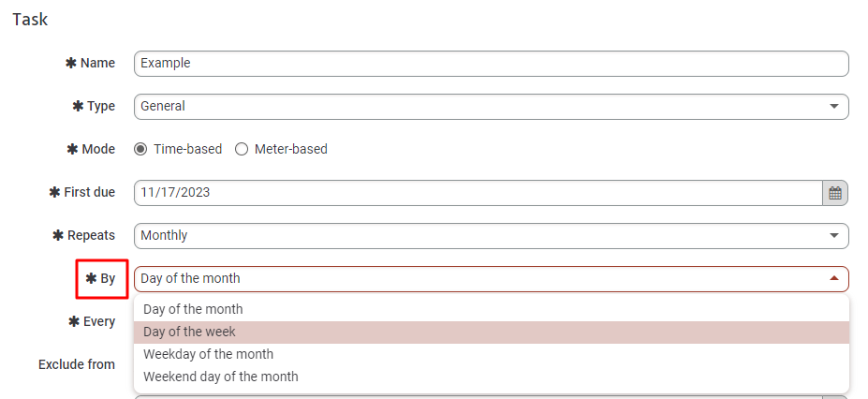Viewport: 868px width, 399px height.
Task: Choose 'Day of the week' option
Action: click(x=492, y=332)
